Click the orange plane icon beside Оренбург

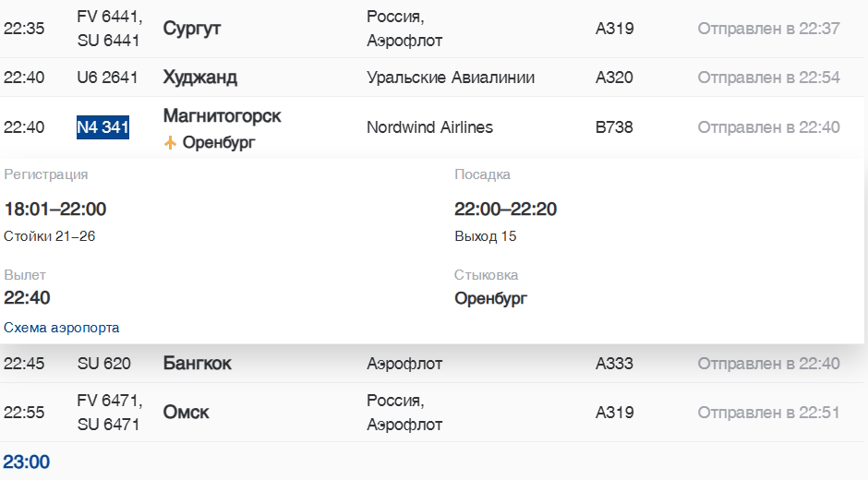(170, 143)
